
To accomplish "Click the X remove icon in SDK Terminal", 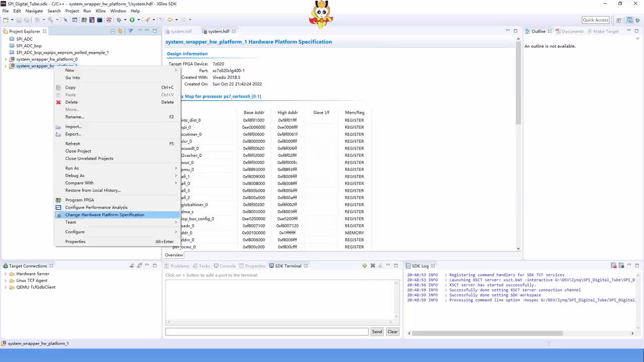I will [373, 265].
